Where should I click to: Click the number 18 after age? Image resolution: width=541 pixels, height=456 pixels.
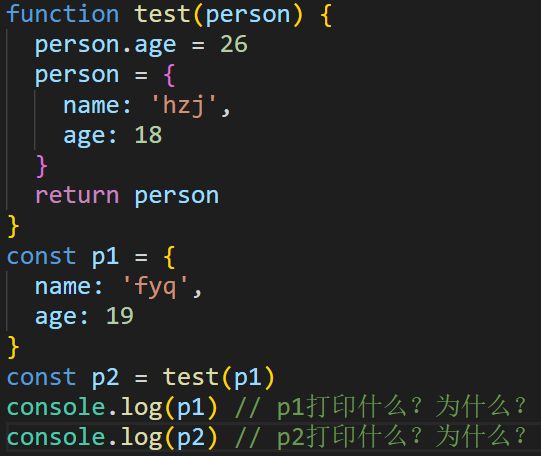pyautogui.click(x=148, y=135)
